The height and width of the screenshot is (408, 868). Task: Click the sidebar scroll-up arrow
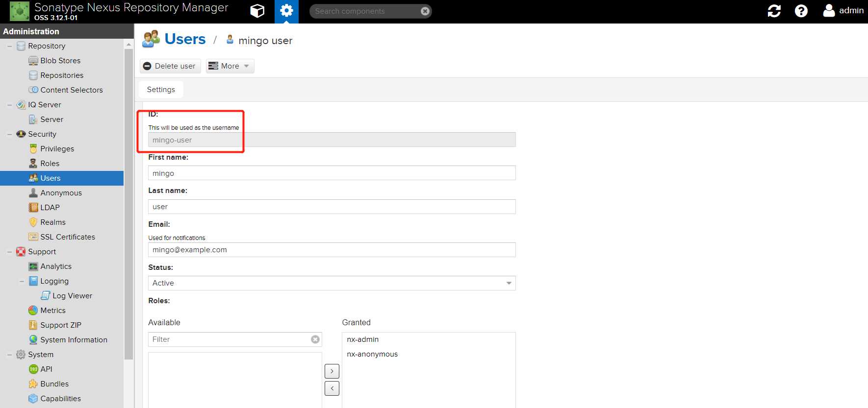pos(128,44)
